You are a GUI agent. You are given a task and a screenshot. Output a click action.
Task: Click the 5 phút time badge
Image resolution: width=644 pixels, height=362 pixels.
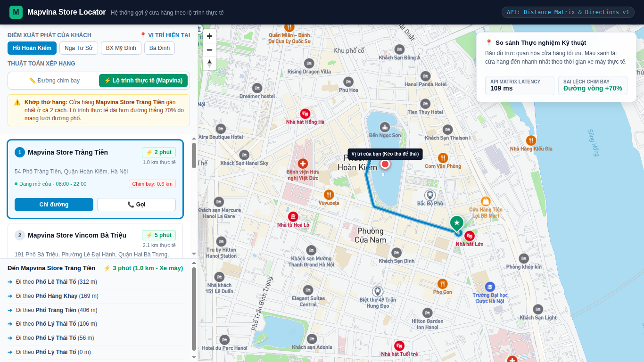(159, 235)
